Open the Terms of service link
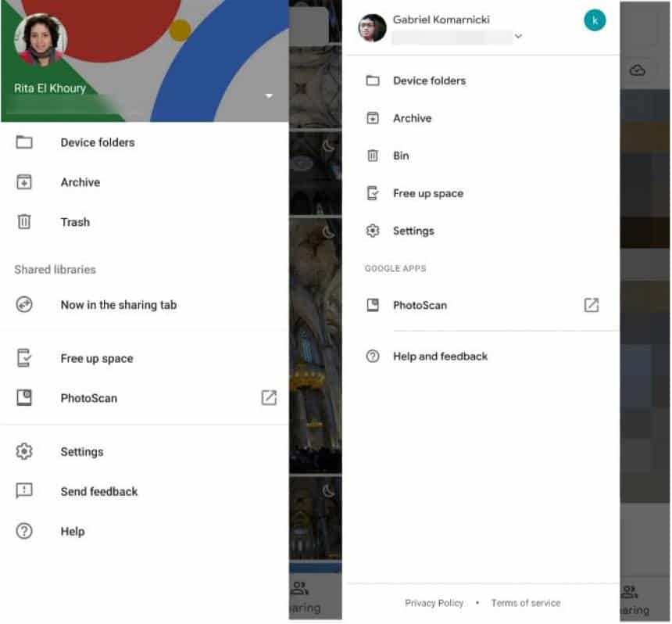Viewport: 672px width, 624px height. coord(525,603)
